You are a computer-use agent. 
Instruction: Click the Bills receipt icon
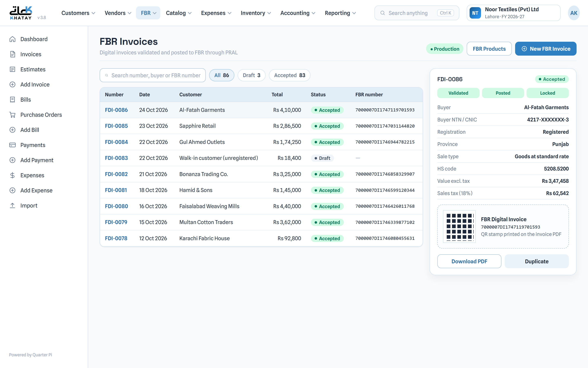12,100
